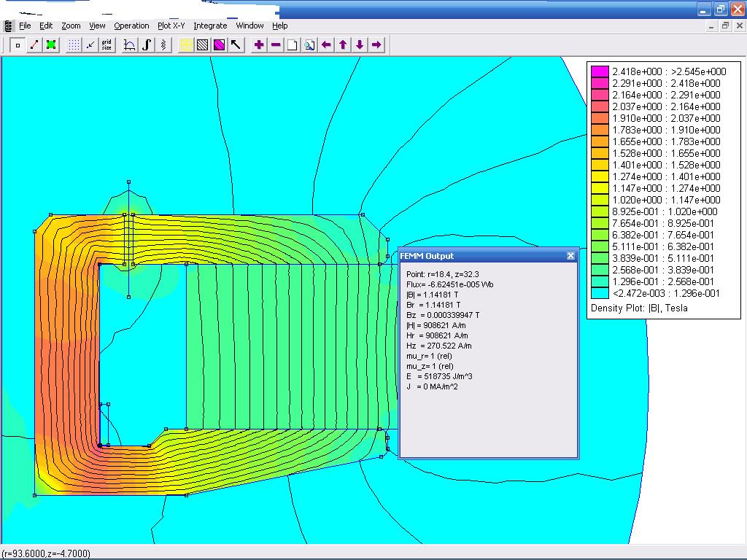Toggle the yellow mesh display button
The image size is (747, 560).
186,45
